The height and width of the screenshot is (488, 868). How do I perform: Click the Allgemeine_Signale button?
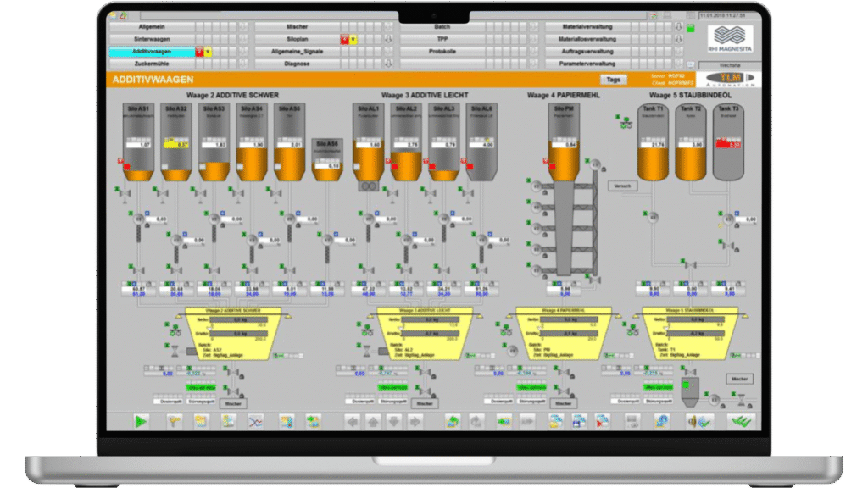297,51
